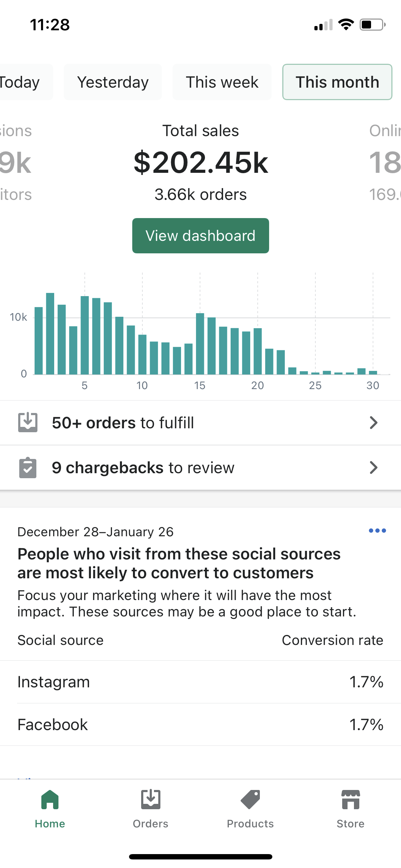Open the Store storefront icon
Image resolution: width=401 pixels, height=868 pixels.
351,800
